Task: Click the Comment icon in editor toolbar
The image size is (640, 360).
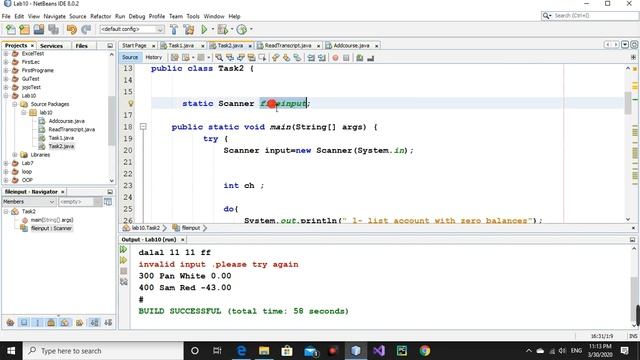Action: coord(360,58)
